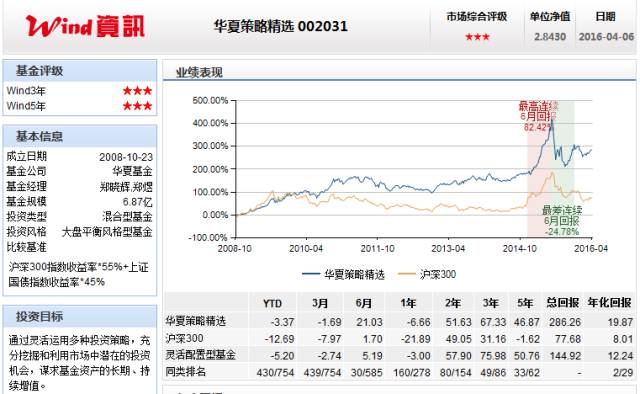This screenshot has width=640, height=394.
Task: Click the 总回报 column header
Action: [562, 303]
